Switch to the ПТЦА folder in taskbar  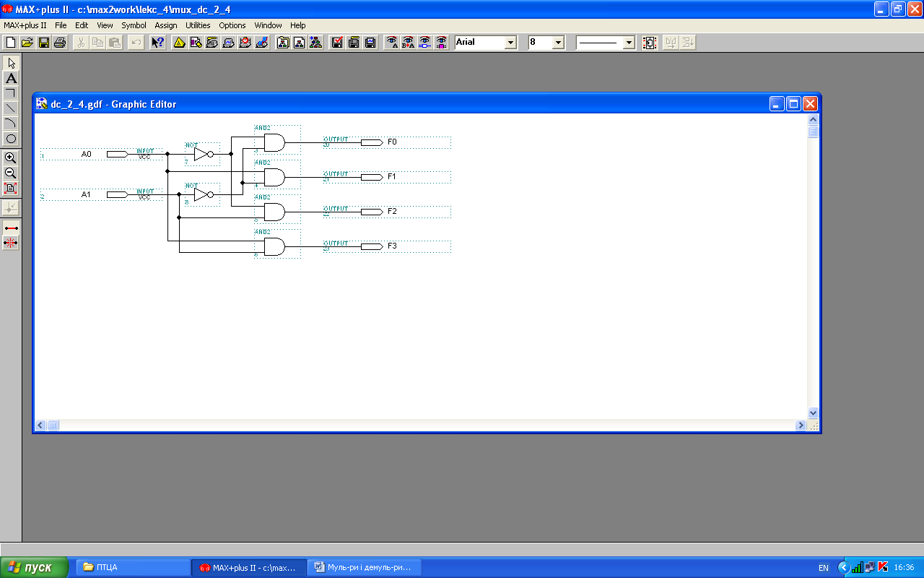132,567
